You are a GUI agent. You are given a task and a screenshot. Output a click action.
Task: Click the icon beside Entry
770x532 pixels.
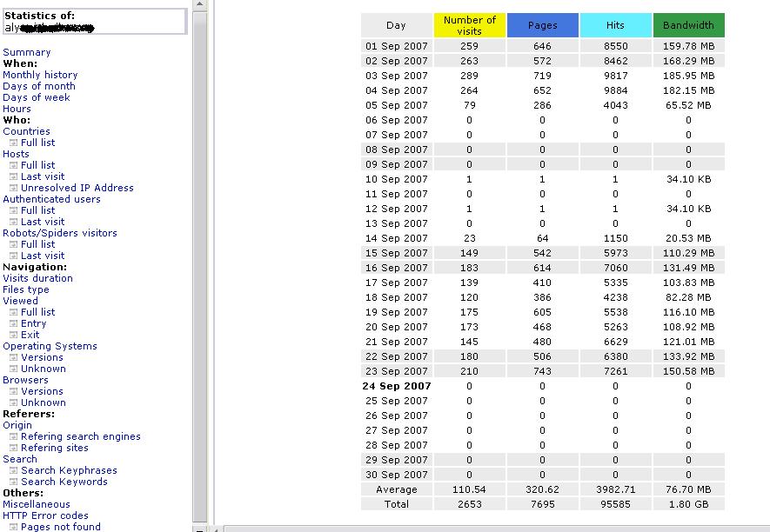click(x=14, y=323)
